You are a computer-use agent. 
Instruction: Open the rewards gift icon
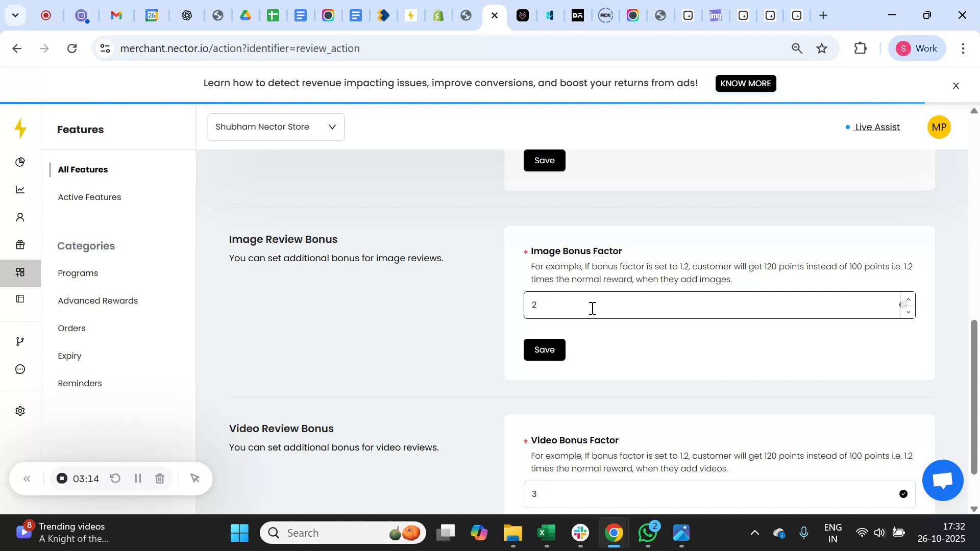[20, 244]
